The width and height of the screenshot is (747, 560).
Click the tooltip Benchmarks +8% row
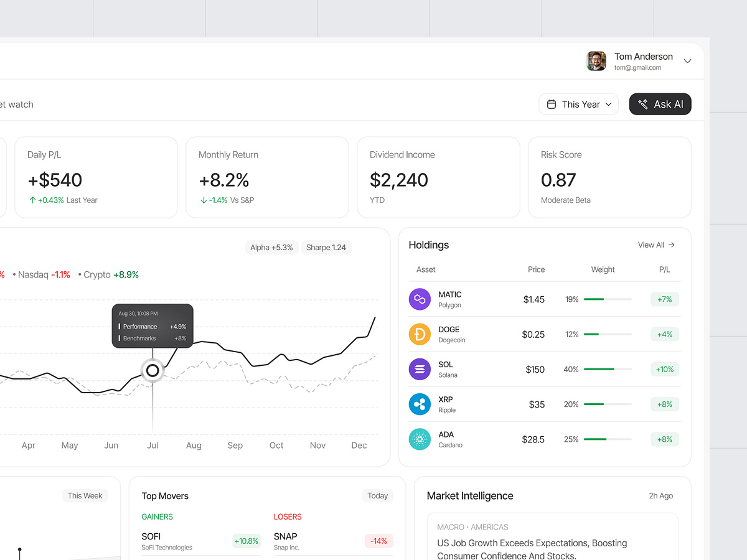tap(153, 338)
